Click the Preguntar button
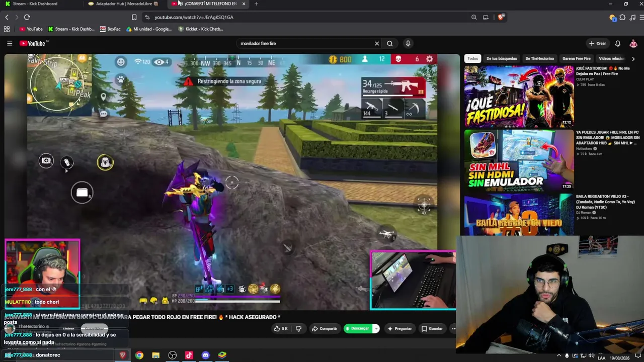The width and height of the screenshot is (644, 362). [400, 329]
